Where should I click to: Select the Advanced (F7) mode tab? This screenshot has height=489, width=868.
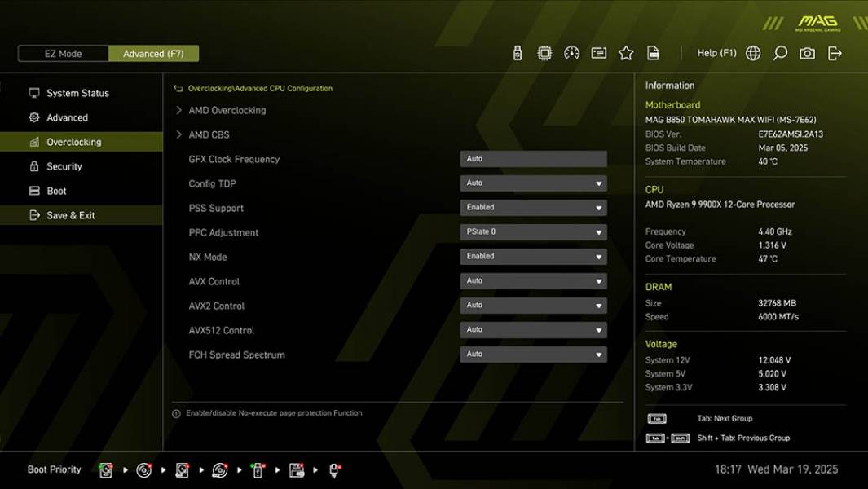pyautogui.click(x=153, y=54)
